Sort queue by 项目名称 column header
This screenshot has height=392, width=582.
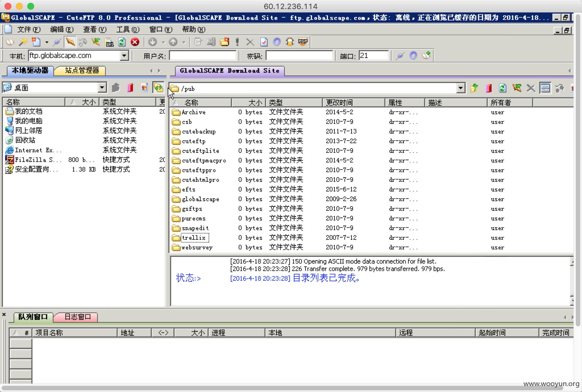coord(74,333)
